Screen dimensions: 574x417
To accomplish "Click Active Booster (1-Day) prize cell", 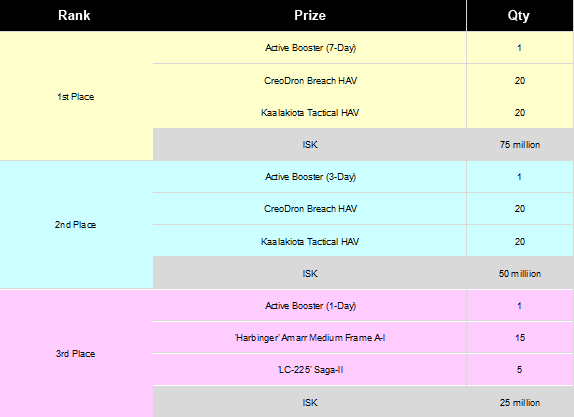I will [310, 305].
